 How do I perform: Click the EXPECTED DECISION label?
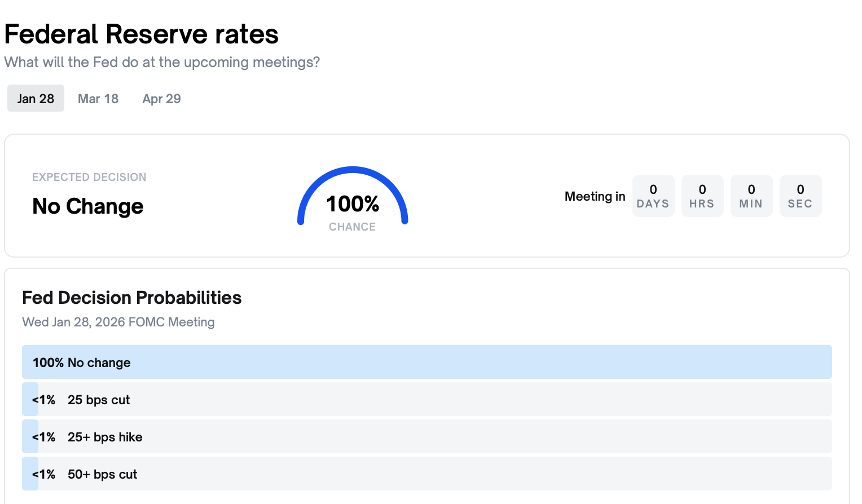coord(89,177)
